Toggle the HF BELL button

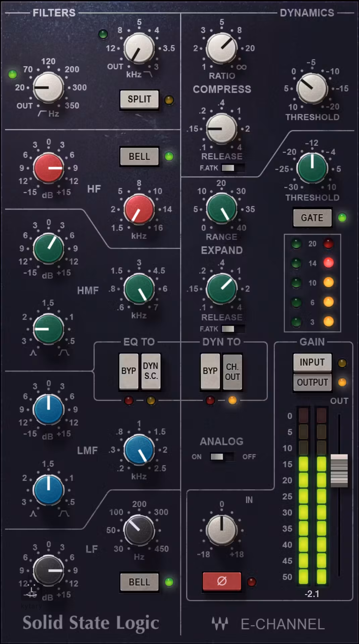tap(139, 156)
